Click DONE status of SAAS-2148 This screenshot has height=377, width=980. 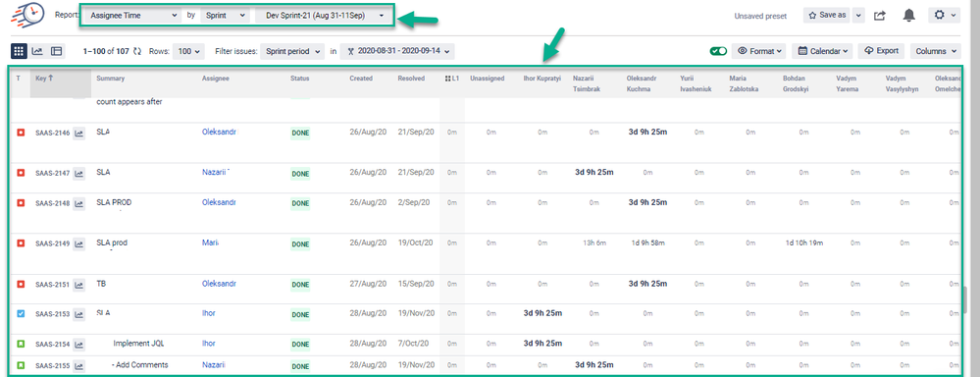300,204
